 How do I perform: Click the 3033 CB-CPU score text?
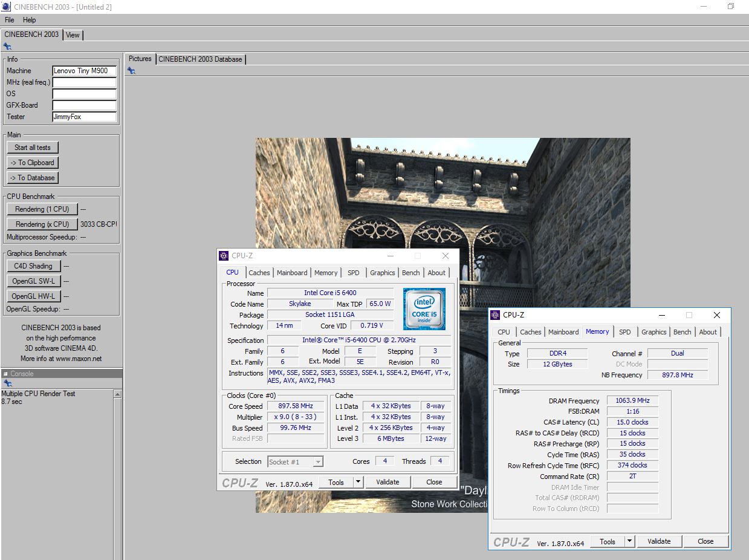click(99, 224)
